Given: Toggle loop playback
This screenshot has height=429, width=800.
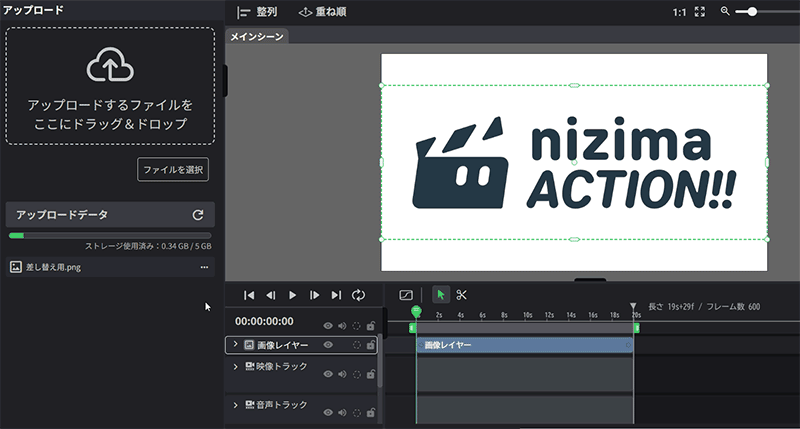Looking at the screenshot, I should point(359,295).
